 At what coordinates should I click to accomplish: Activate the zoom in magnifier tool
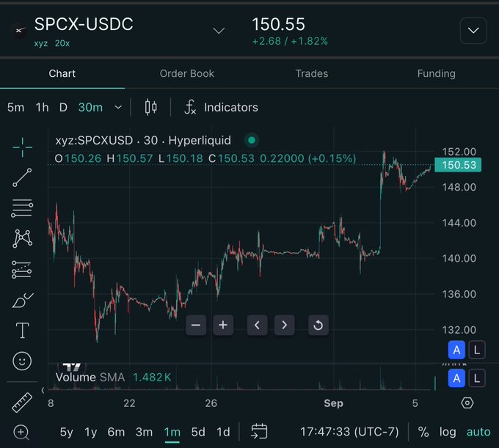click(x=21, y=432)
